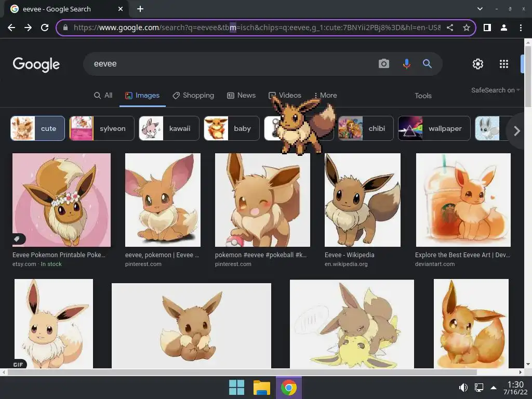
Task: Go forward with the browser arrow
Action: click(28, 28)
